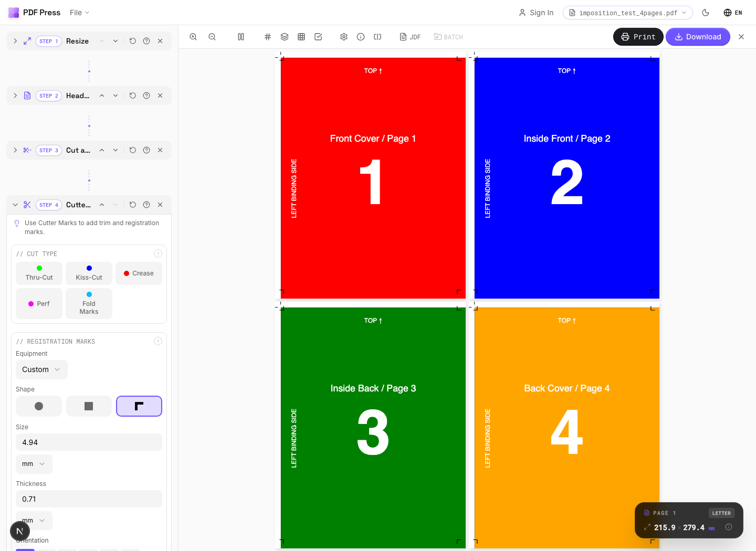Open the File menu
Viewport: 756px width, 551px height.
(x=80, y=13)
